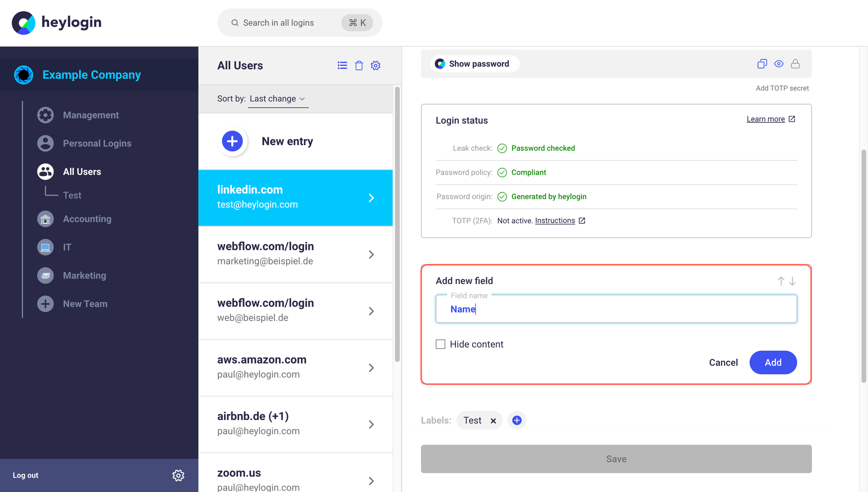The image size is (868, 492).
Task: Copy password using the copy icon
Action: [762, 64]
